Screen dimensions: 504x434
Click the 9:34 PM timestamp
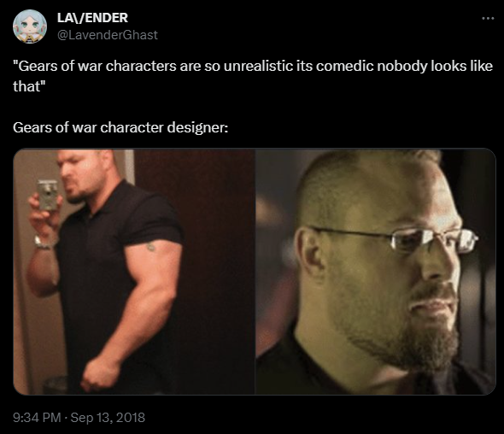37,418
